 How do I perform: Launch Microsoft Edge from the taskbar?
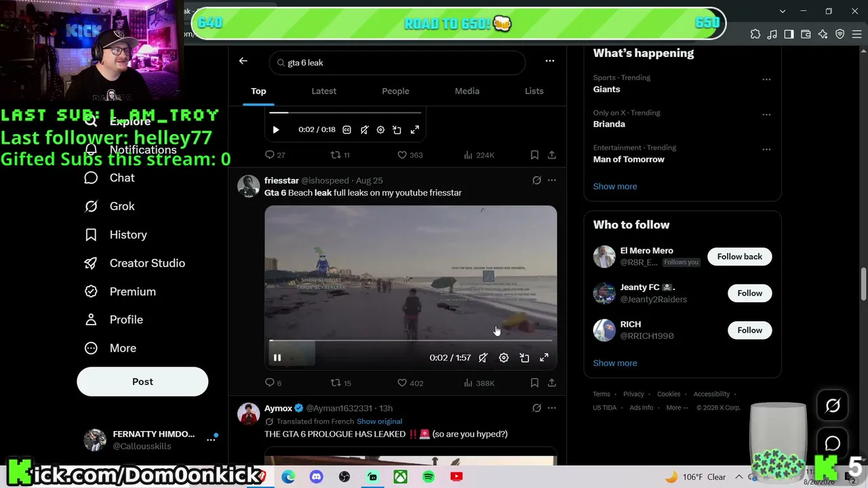click(x=288, y=477)
